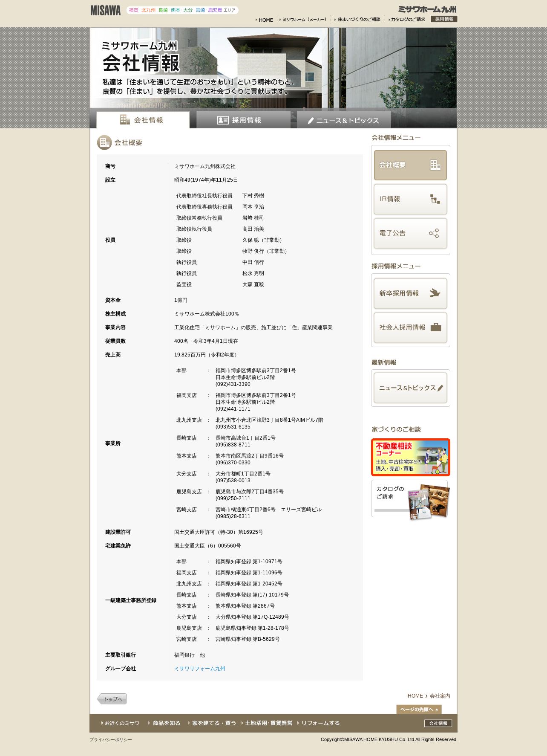Open the IR情報 sidebar button

click(410, 199)
